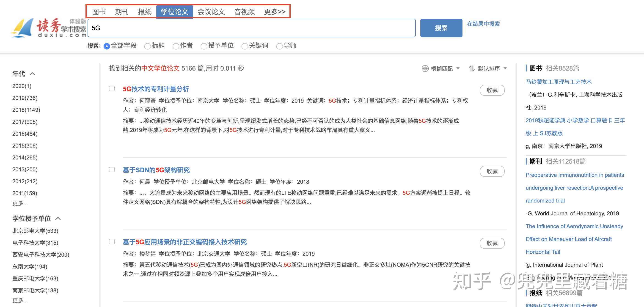Tick checkbox beside 基于5G应用场景的非正交编码接入技术研究
The image size is (644, 307).
click(x=112, y=241)
